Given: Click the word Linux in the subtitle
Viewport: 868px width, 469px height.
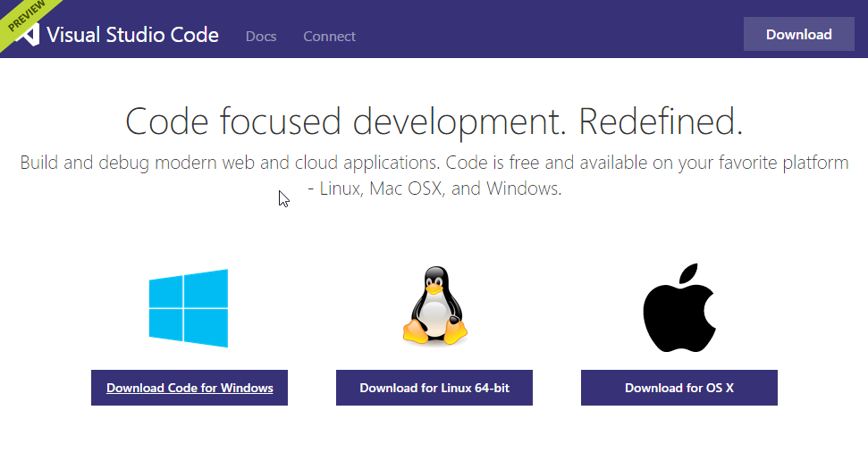Looking at the screenshot, I should (x=340, y=188).
